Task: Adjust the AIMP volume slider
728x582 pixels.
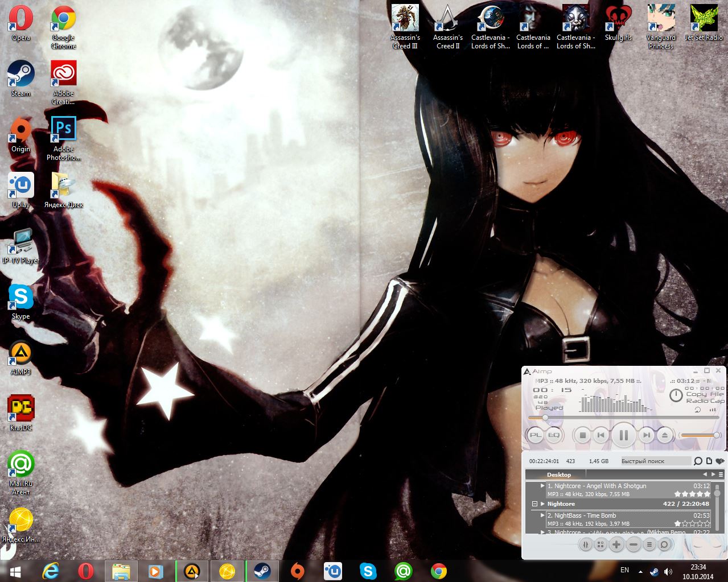Action: point(701,435)
